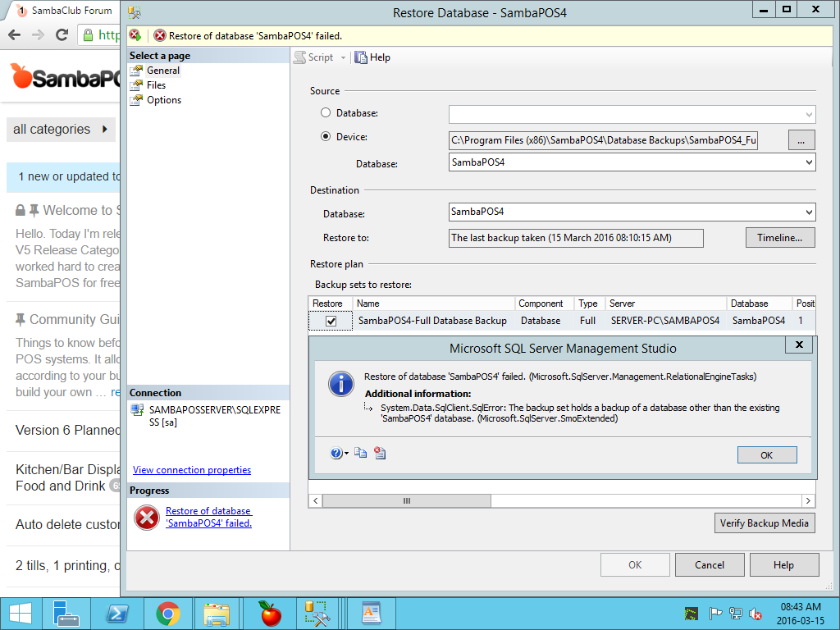Click the error list icon at the banner's left edge
This screenshot has height=630, width=840.
(135, 35)
